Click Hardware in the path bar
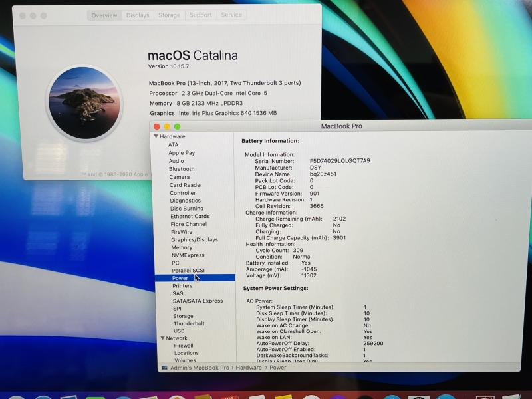Image resolution: width=532 pixels, height=399 pixels. point(248,368)
